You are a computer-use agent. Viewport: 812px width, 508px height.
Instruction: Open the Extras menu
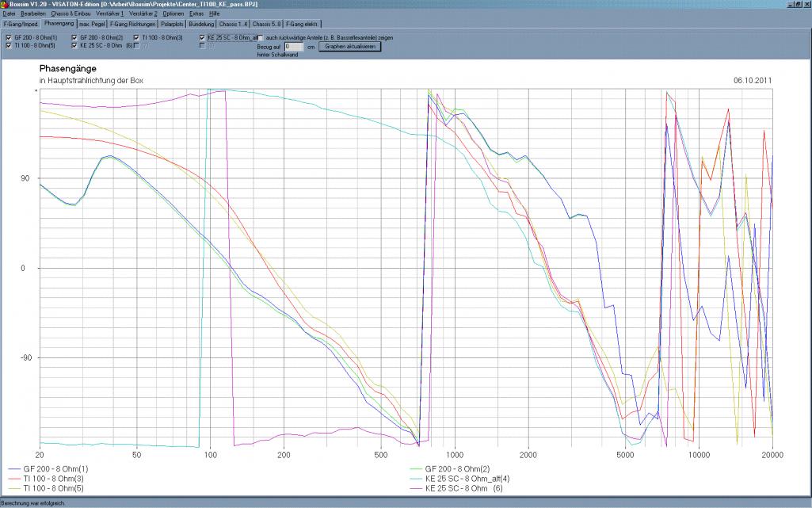197,14
